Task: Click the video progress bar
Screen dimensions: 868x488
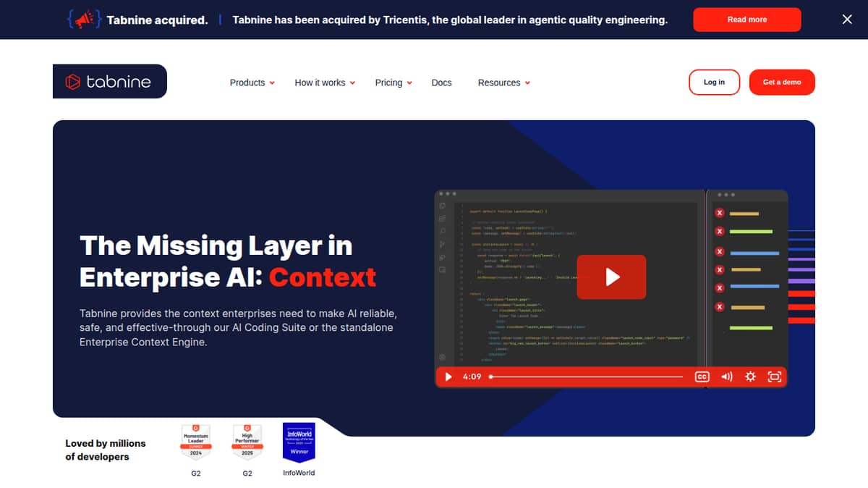Action: pyautogui.click(x=586, y=376)
